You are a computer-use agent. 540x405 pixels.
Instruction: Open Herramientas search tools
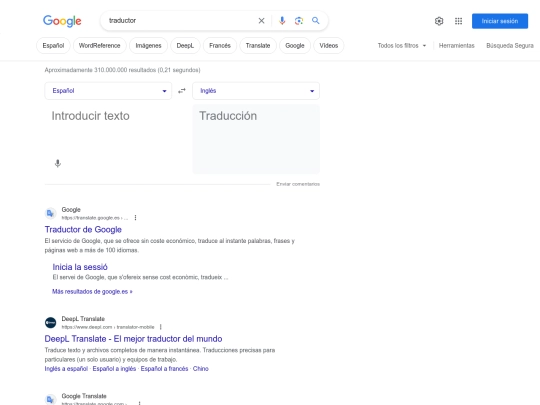click(x=456, y=45)
